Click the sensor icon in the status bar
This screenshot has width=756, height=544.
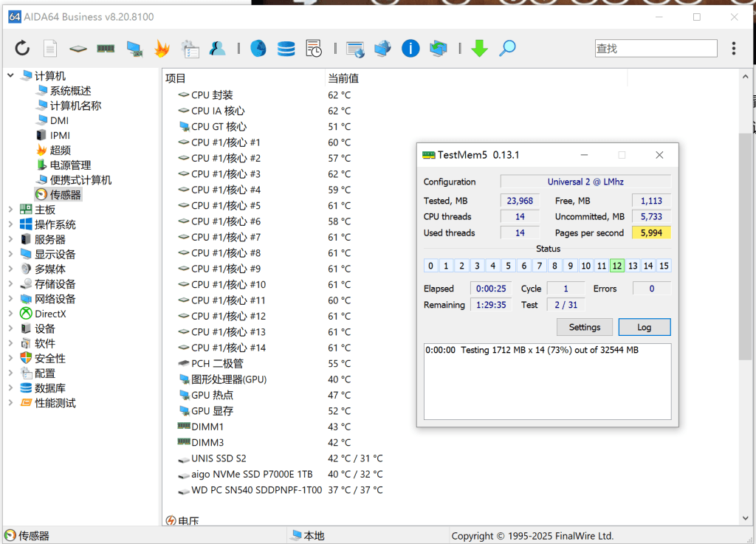coord(10,535)
